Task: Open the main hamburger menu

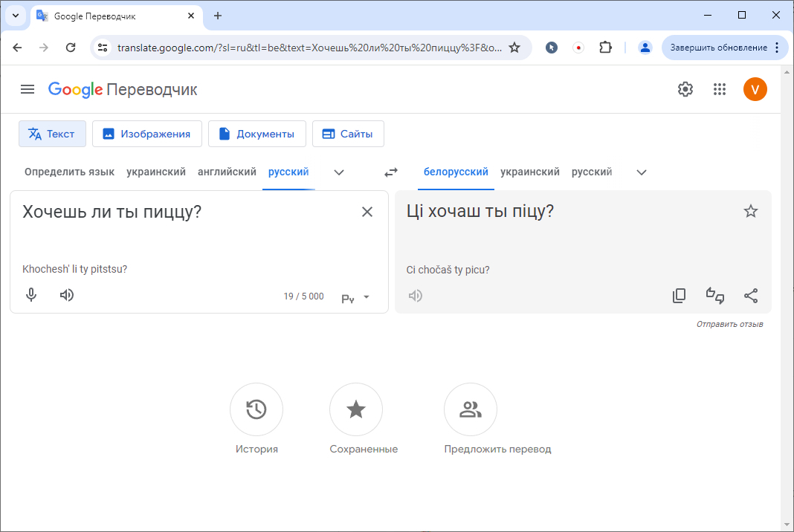Action: click(28, 90)
